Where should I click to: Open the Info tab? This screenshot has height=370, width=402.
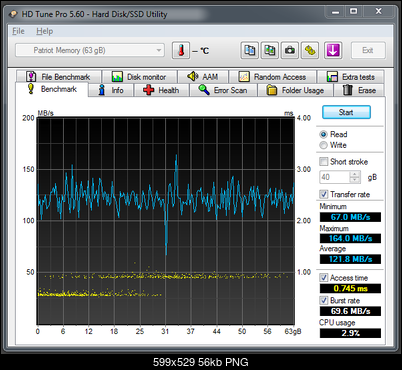[111, 90]
